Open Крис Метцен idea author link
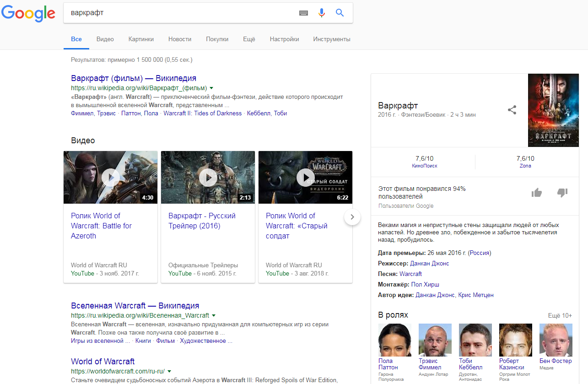 point(476,295)
